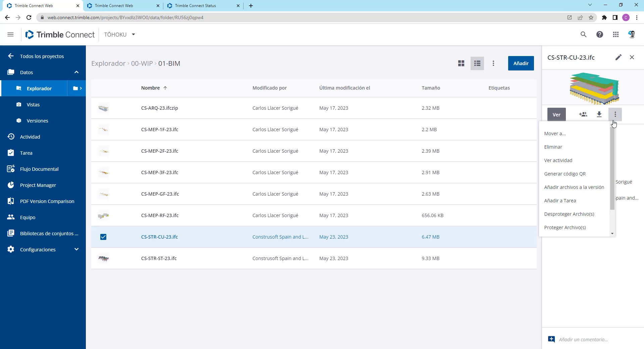Sort by Tamaño column header

pyautogui.click(x=431, y=88)
